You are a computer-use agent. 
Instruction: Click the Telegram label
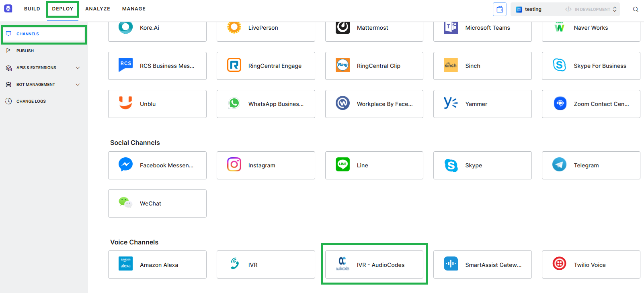click(586, 165)
